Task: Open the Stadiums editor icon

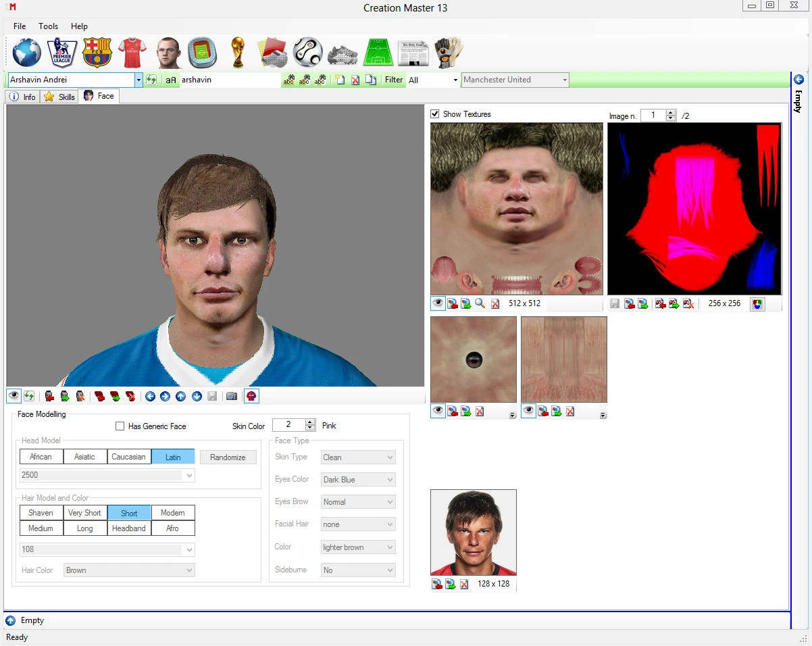Action: (202, 53)
